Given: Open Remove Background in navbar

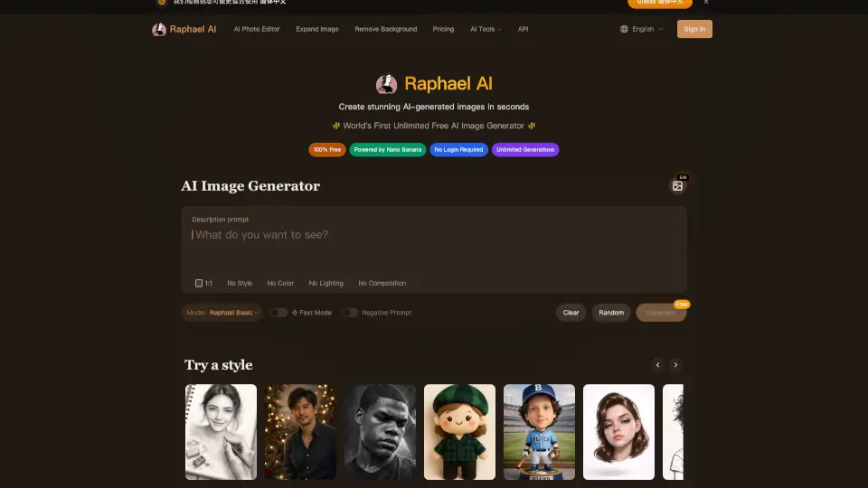Looking at the screenshot, I should click(x=386, y=29).
